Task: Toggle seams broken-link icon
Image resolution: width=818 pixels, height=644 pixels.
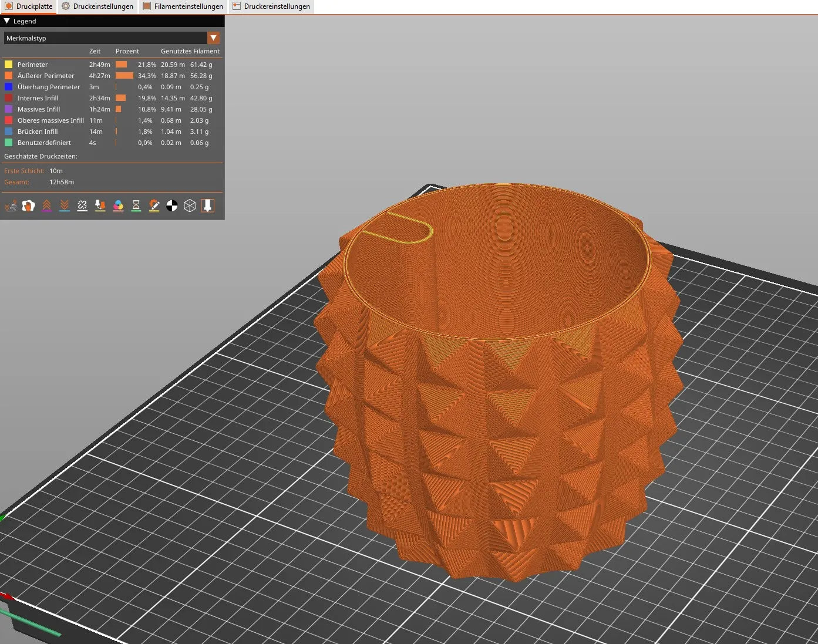Action: tap(82, 205)
